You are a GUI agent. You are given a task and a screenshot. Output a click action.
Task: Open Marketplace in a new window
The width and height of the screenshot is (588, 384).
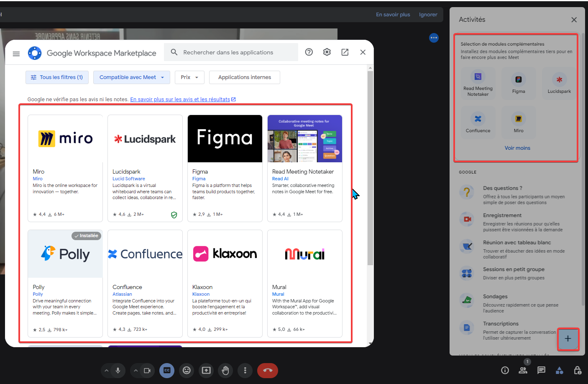tap(345, 52)
